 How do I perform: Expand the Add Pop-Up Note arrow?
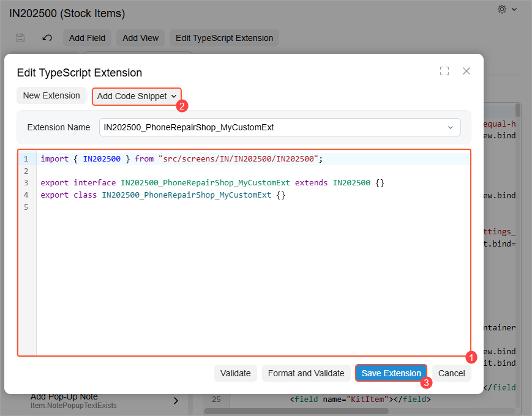176,401
